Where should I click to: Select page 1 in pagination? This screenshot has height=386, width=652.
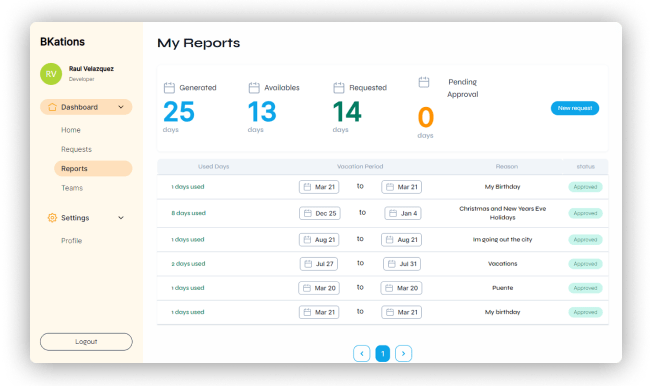click(383, 354)
